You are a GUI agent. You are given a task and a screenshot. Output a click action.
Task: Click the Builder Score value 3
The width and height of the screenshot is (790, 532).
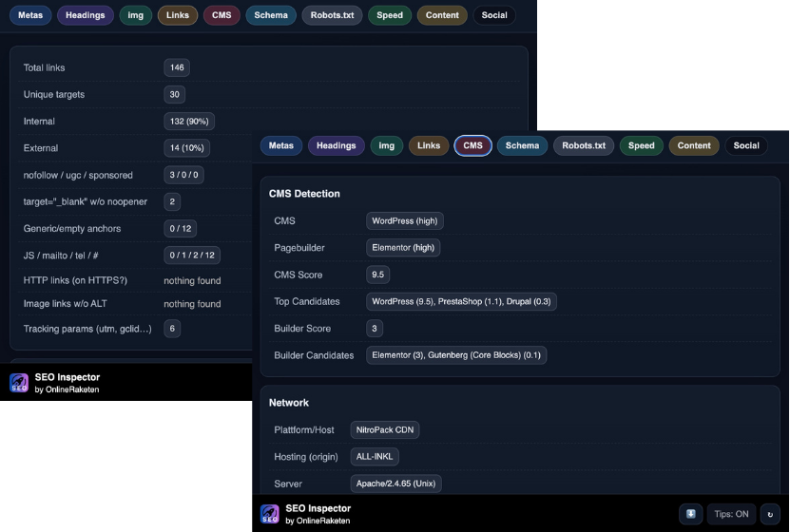(375, 329)
